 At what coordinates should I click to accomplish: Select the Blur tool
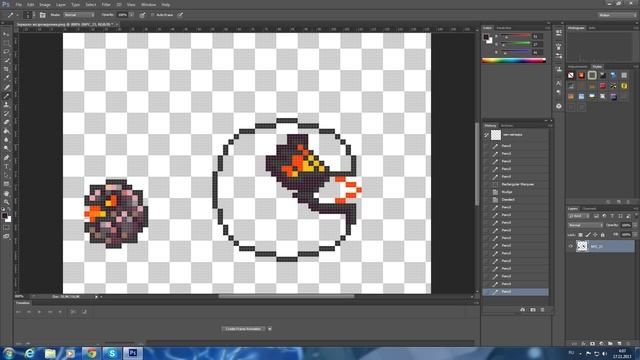(x=6, y=140)
